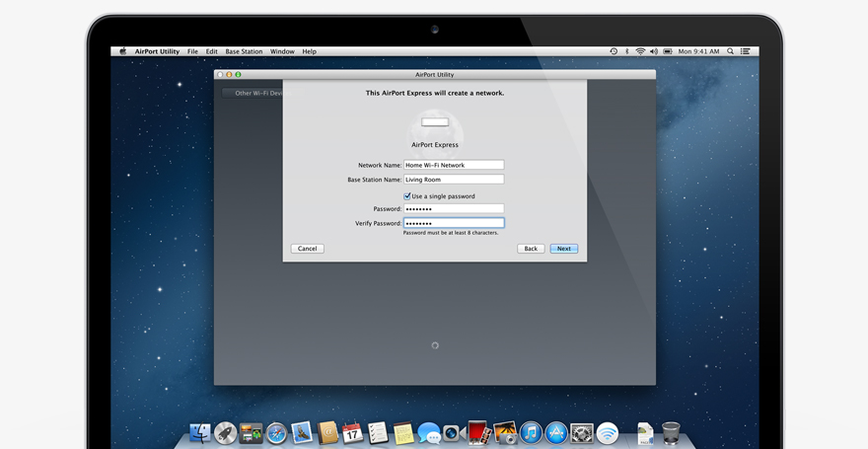The height and width of the screenshot is (449, 868).
Task: Click the Password field
Action: pyautogui.click(x=454, y=209)
